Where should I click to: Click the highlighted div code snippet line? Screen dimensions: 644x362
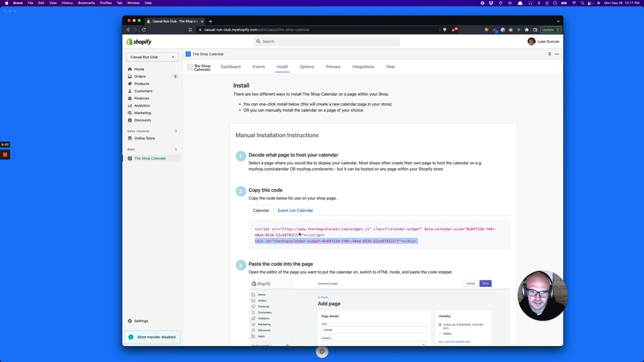[x=336, y=241]
